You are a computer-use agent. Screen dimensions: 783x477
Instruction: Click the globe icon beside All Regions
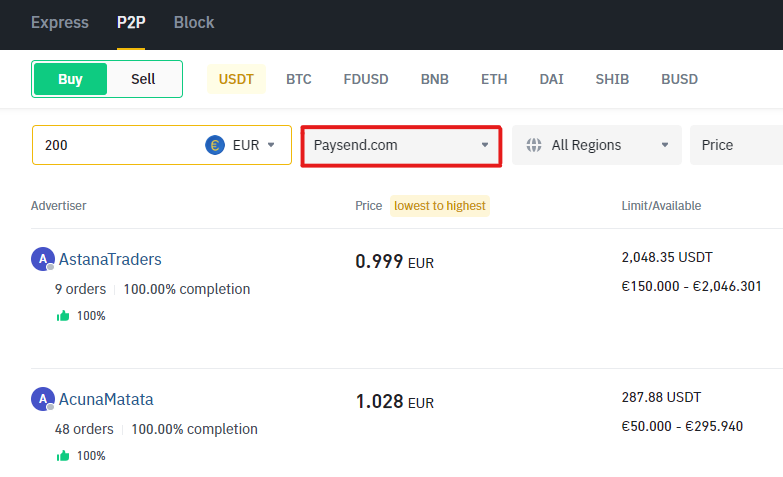[x=534, y=145]
